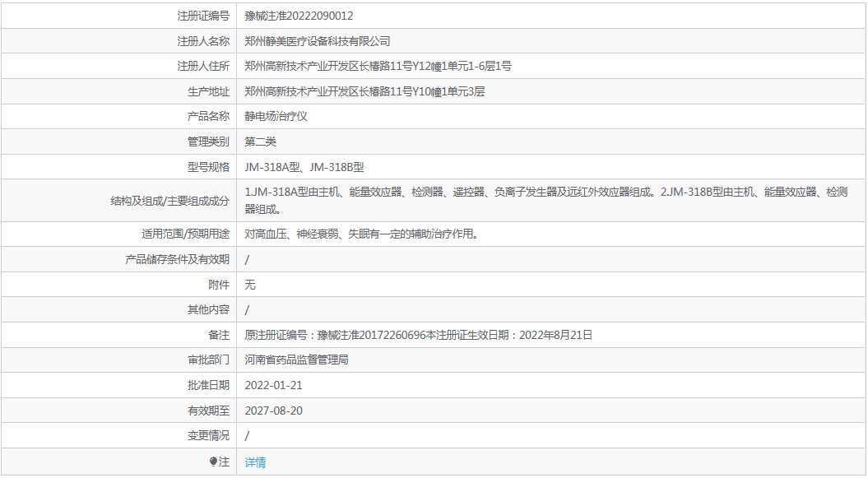Click the 其他内容 label cell

pyautogui.click(x=118, y=310)
